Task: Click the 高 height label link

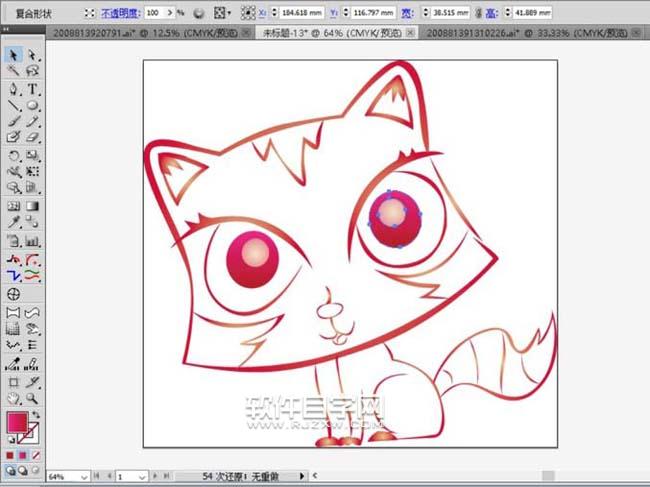Action: [x=491, y=13]
